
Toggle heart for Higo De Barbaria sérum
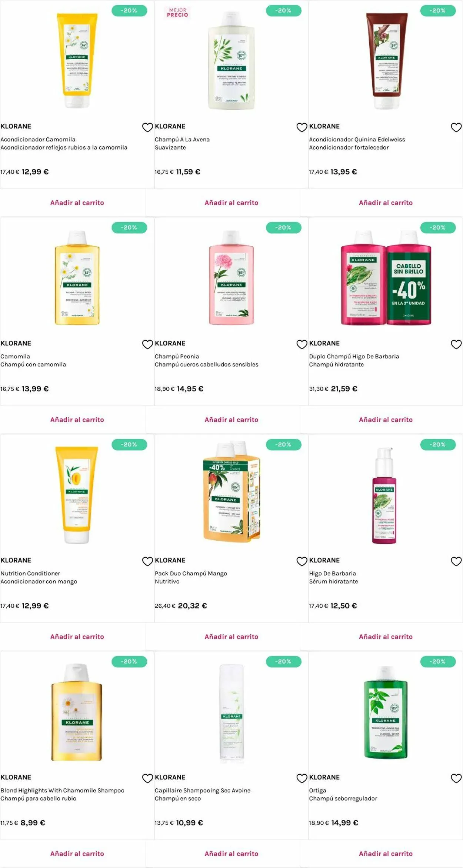[x=456, y=561]
